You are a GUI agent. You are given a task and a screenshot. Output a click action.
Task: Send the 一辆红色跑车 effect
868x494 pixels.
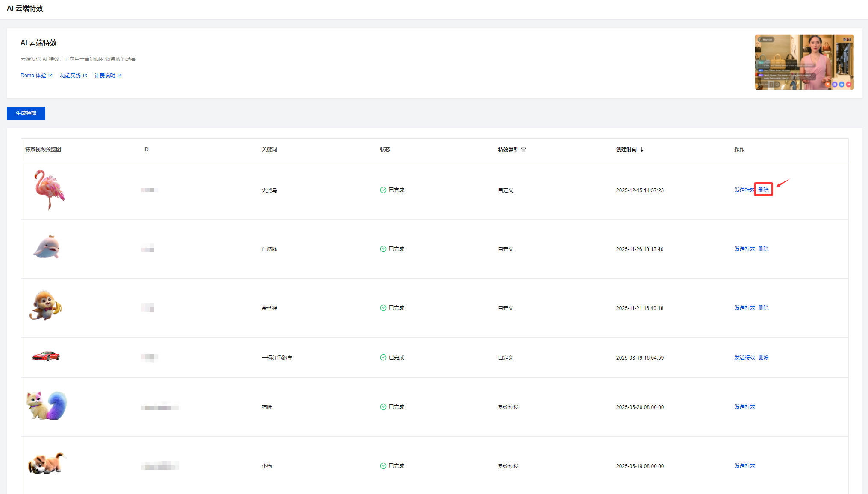click(744, 357)
